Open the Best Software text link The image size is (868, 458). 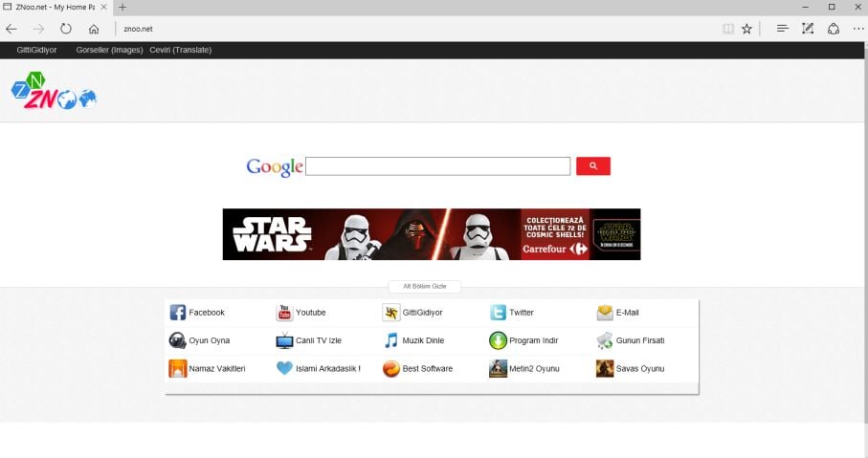click(428, 368)
